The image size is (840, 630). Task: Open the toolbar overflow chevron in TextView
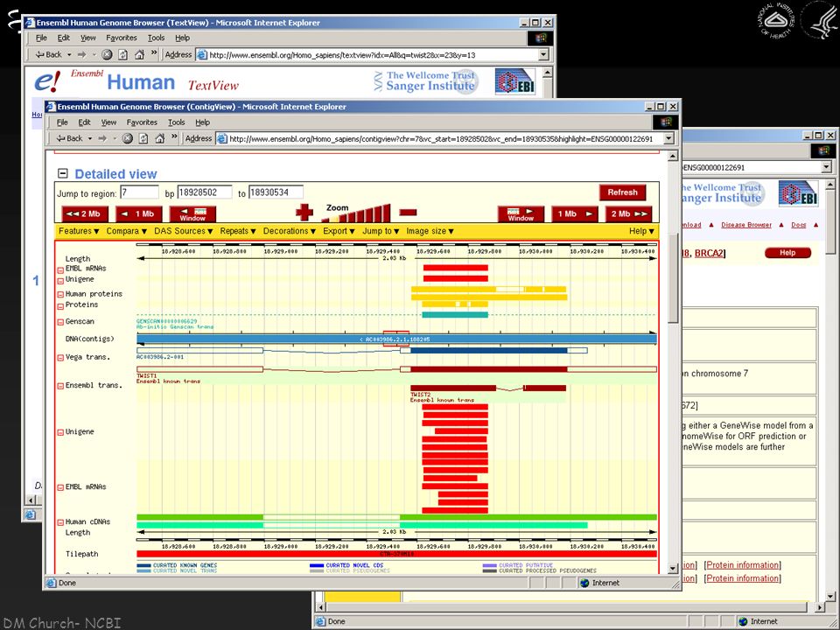coord(154,53)
